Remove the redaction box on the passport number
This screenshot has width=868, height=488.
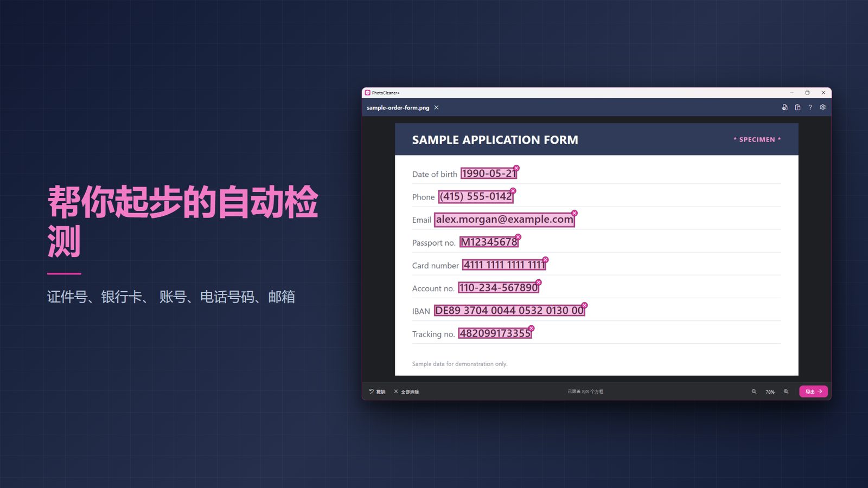pos(518,237)
